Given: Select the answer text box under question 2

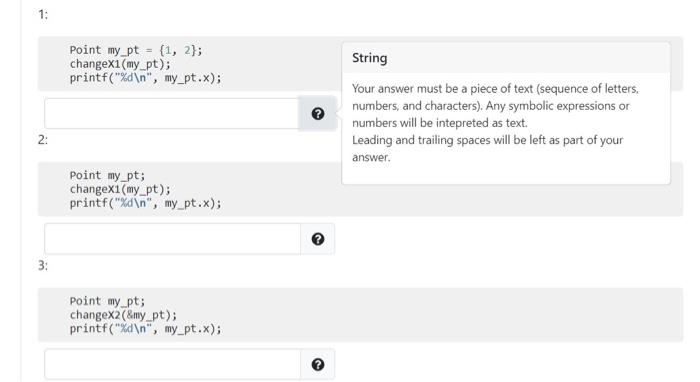Looking at the screenshot, I should [x=172, y=239].
